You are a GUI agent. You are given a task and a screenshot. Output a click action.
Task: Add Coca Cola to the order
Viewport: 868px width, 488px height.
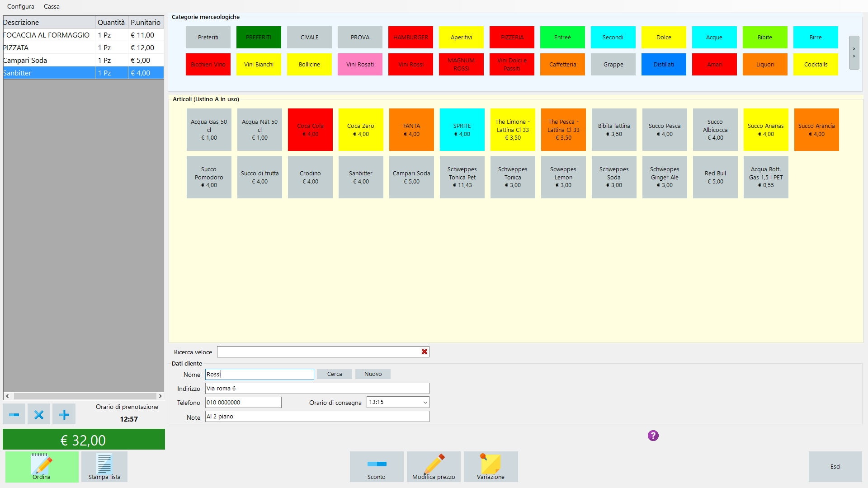click(x=310, y=130)
